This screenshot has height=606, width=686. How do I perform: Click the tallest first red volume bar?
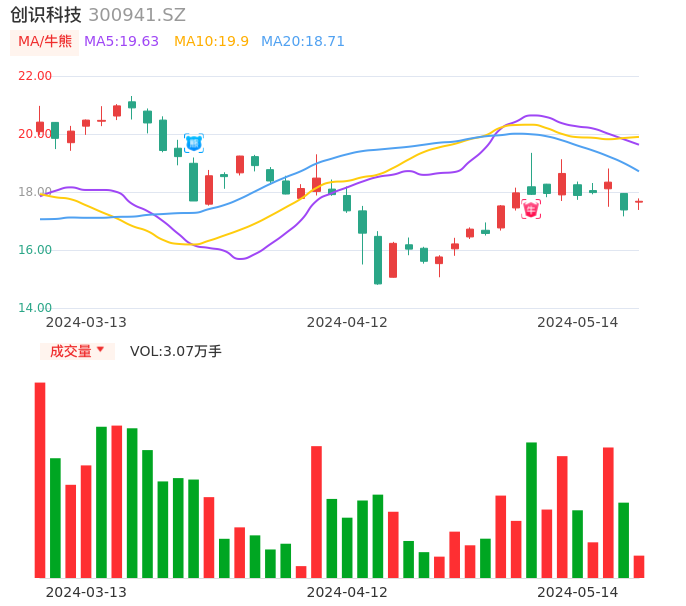(x=40, y=480)
